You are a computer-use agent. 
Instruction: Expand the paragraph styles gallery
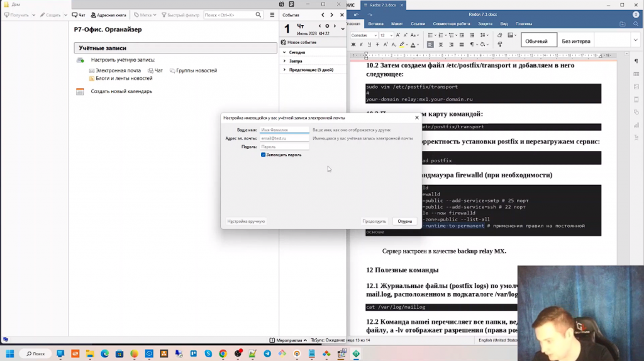pos(635,40)
